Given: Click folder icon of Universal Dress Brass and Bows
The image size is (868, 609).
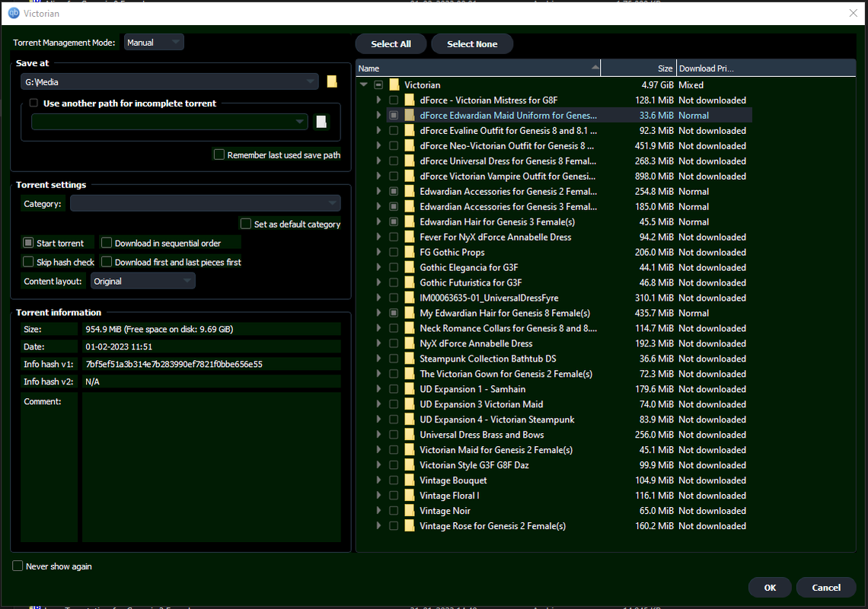Looking at the screenshot, I should coord(410,435).
